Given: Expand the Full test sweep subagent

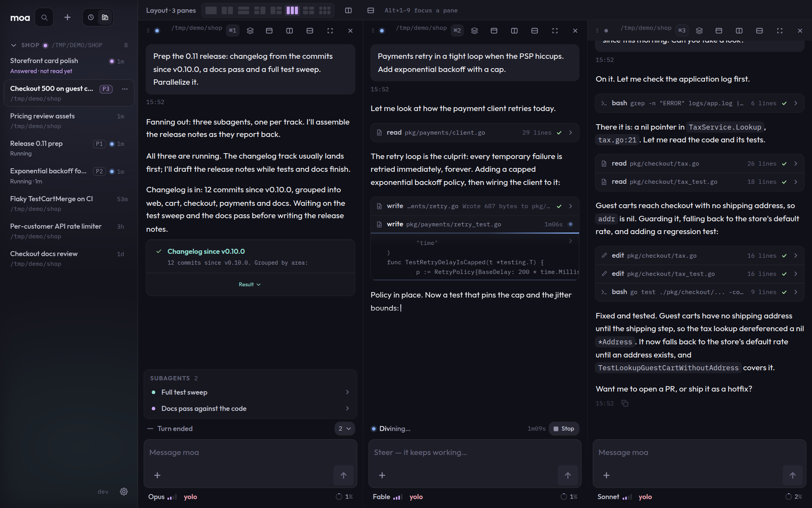Looking at the screenshot, I should pyautogui.click(x=250, y=392).
